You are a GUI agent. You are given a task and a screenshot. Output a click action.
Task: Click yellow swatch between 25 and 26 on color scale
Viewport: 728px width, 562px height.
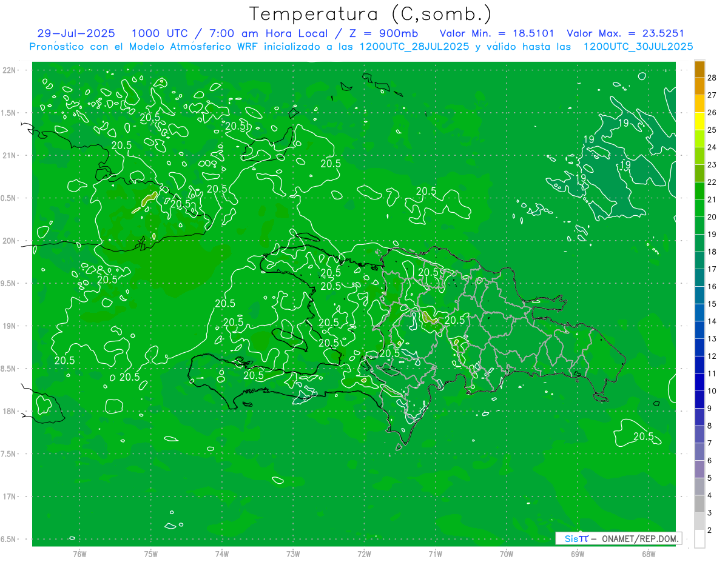700,121
